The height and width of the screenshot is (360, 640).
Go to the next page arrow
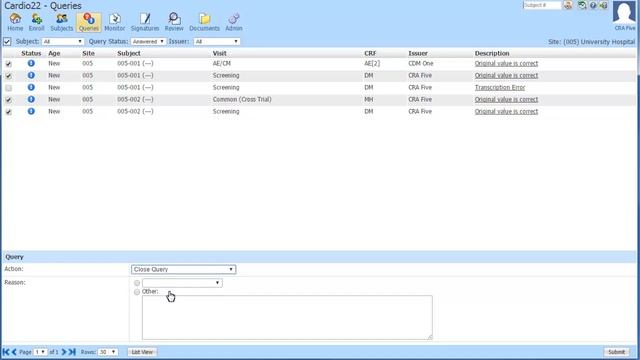[64, 352]
